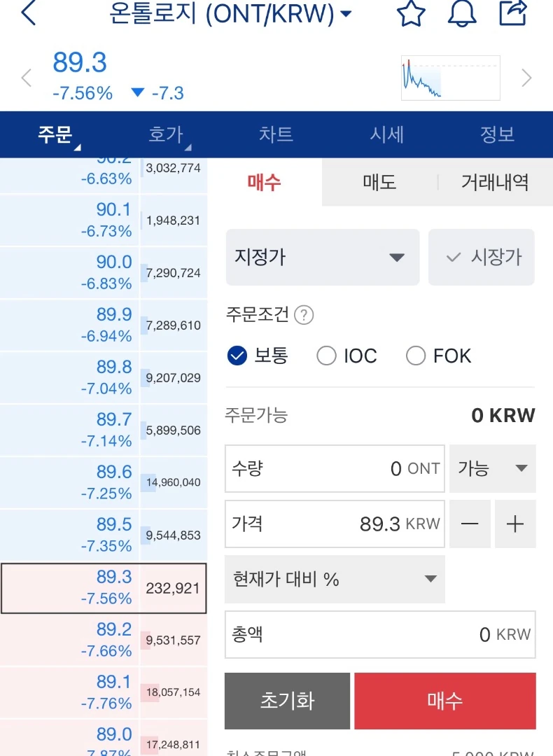Tap the 18,057,154 volume cell
Screen dimensions: 553x756
(x=174, y=693)
